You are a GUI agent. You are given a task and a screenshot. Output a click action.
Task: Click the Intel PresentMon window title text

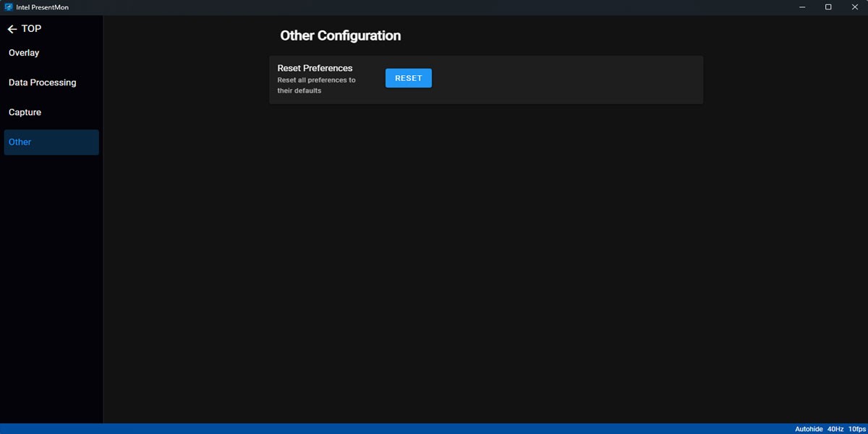(x=42, y=7)
